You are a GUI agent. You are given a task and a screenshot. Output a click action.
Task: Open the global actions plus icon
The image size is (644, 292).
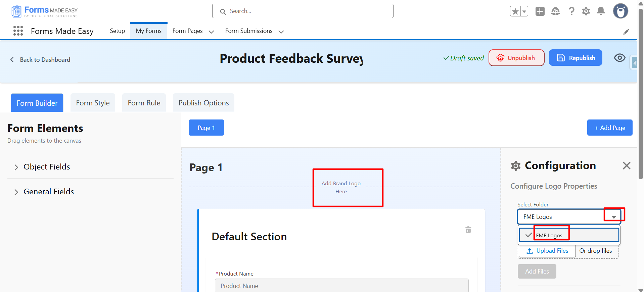click(x=540, y=11)
